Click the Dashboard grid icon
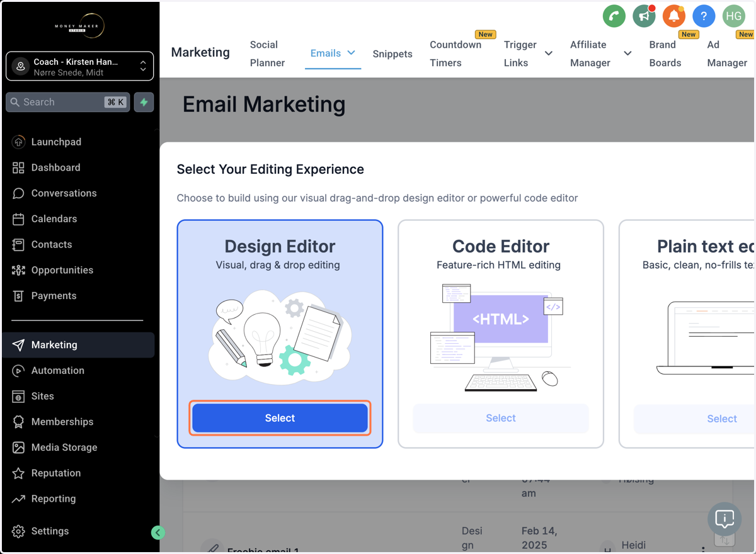 click(x=18, y=167)
